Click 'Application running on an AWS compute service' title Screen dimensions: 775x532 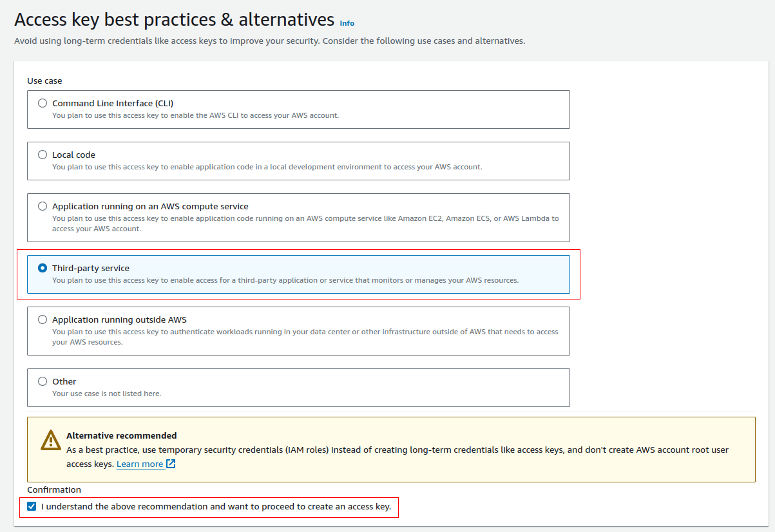[x=150, y=206]
